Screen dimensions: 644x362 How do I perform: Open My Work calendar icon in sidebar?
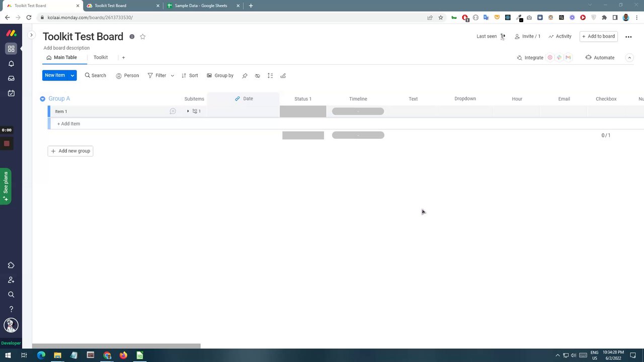[x=11, y=93]
